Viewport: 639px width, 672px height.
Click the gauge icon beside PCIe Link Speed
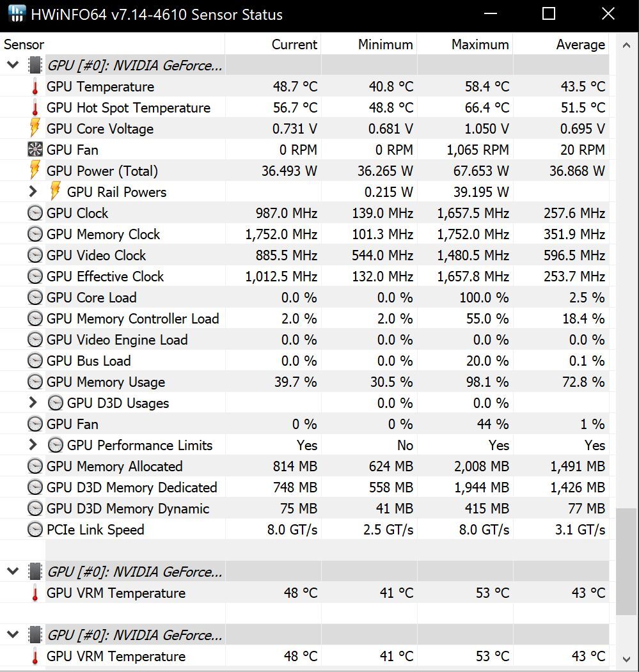35,529
